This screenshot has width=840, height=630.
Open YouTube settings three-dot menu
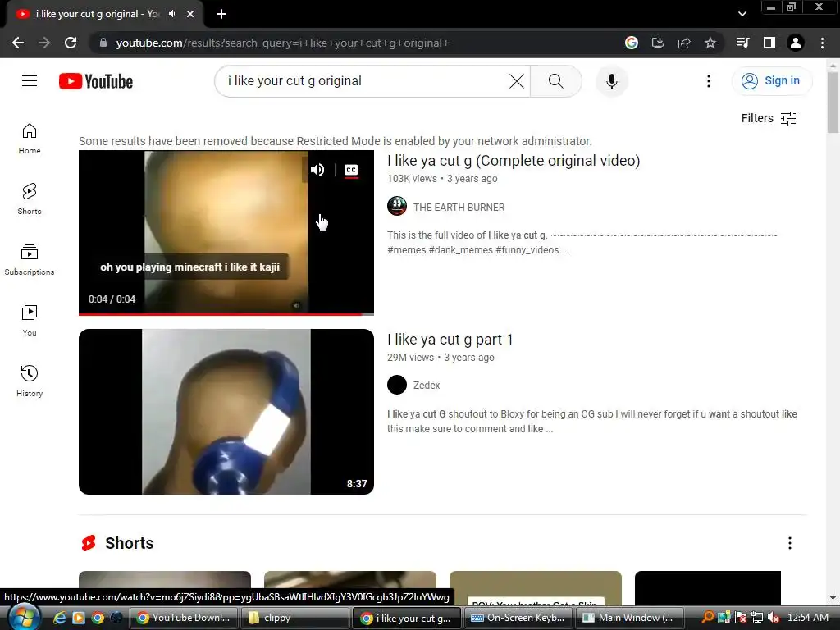click(708, 81)
